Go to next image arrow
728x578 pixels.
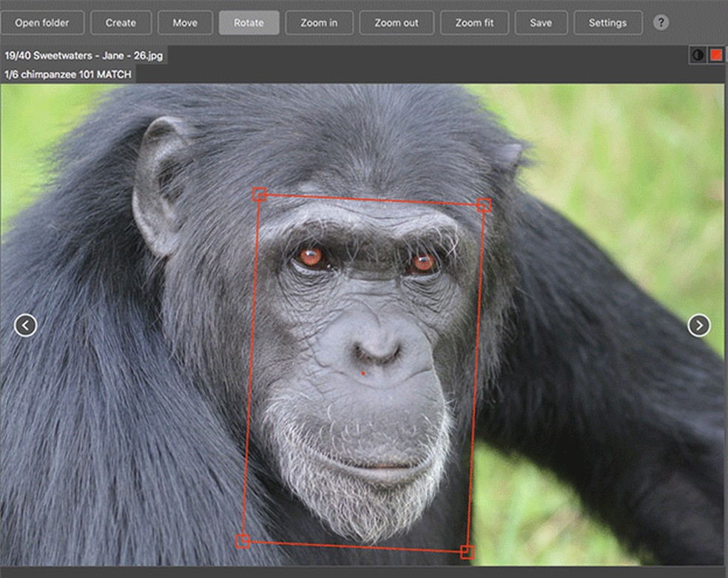[698, 325]
